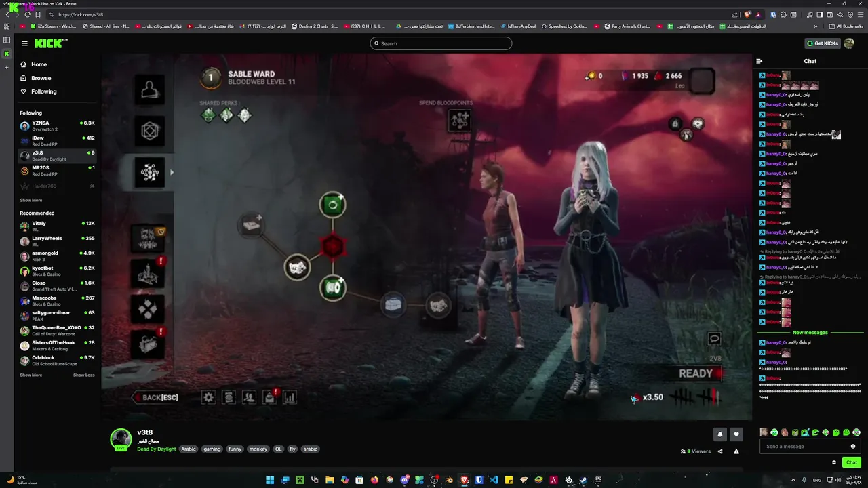This screenshot has height=488, width=868.
Task: Open Following in the sidebar
Action: tap(39, 91)
